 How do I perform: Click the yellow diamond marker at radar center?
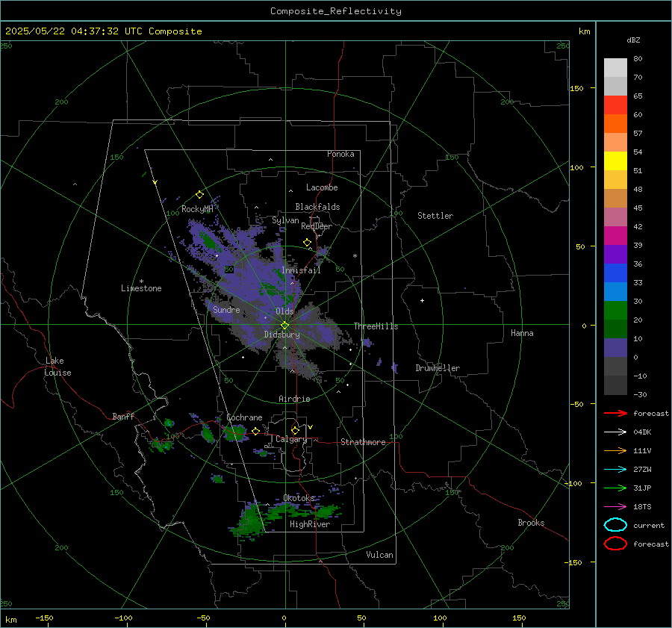[284, 326]
